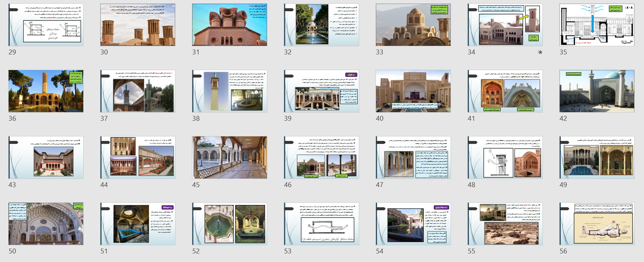Select slide 46 thumbnail with two courtyard photos

click(x=321, y=158)
